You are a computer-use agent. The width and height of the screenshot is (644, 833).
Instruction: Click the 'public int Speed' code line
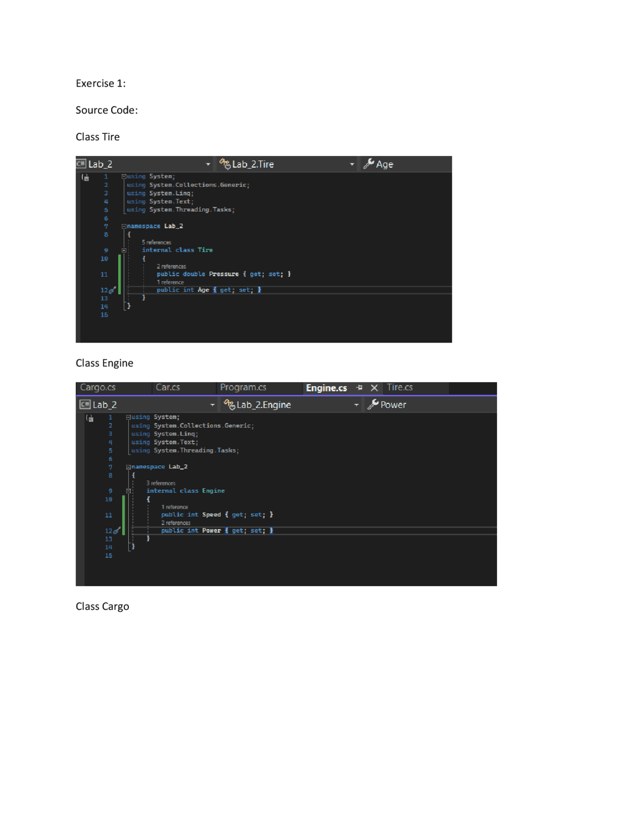click(217, 515)
